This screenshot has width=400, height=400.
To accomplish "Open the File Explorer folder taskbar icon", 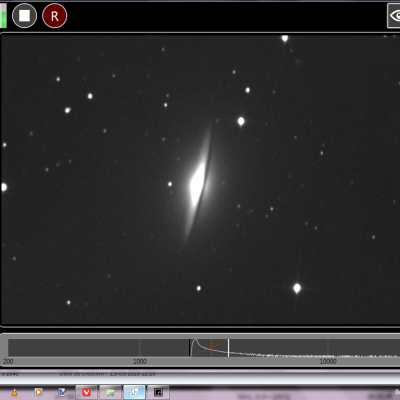I will pyautogui.click(x=110, y=392).
